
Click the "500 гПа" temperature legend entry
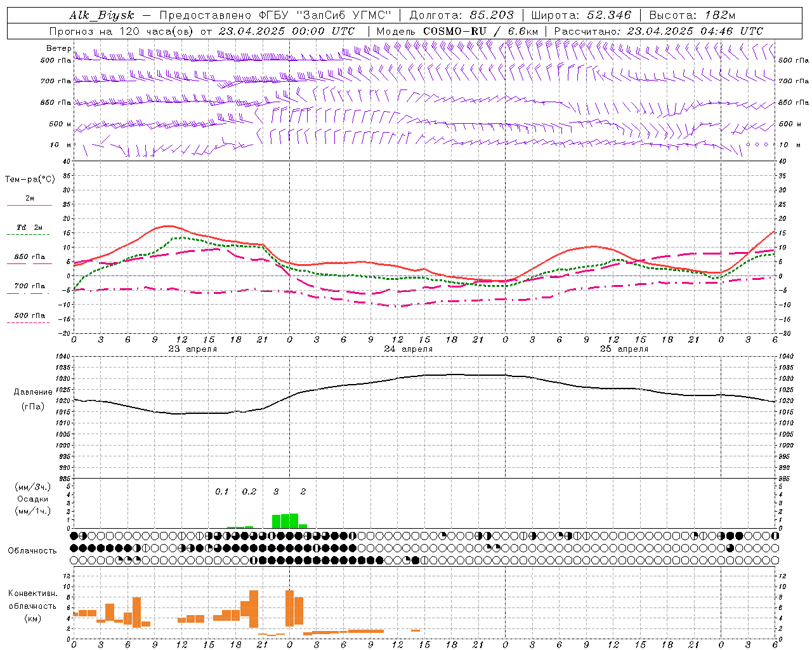(30, 315)
